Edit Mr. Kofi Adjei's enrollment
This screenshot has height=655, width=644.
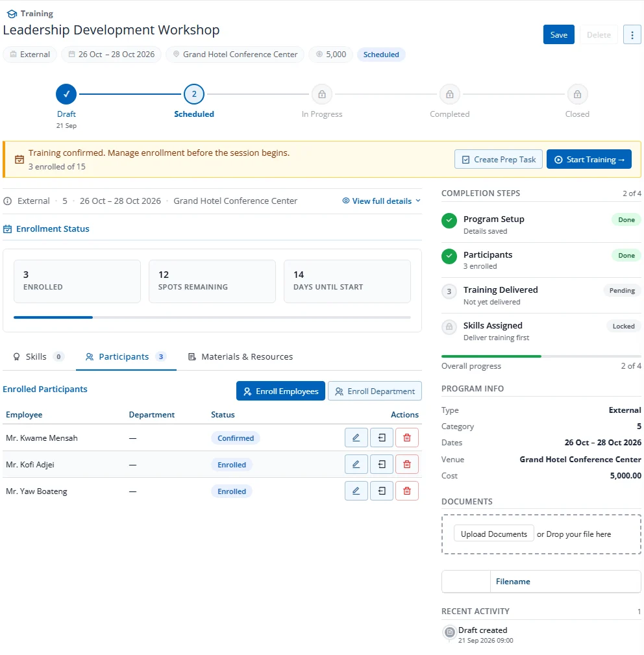click(x=356, y=465)
